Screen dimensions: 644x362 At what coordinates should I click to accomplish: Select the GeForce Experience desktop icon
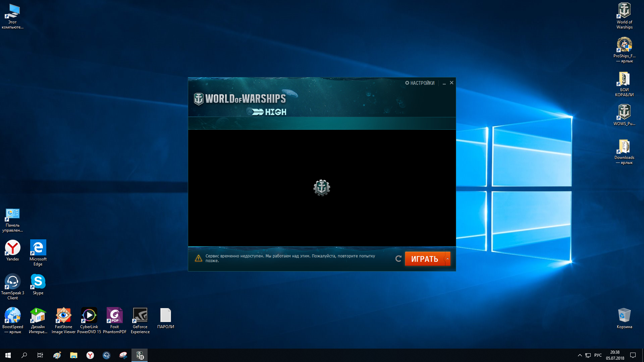point(140,321)
